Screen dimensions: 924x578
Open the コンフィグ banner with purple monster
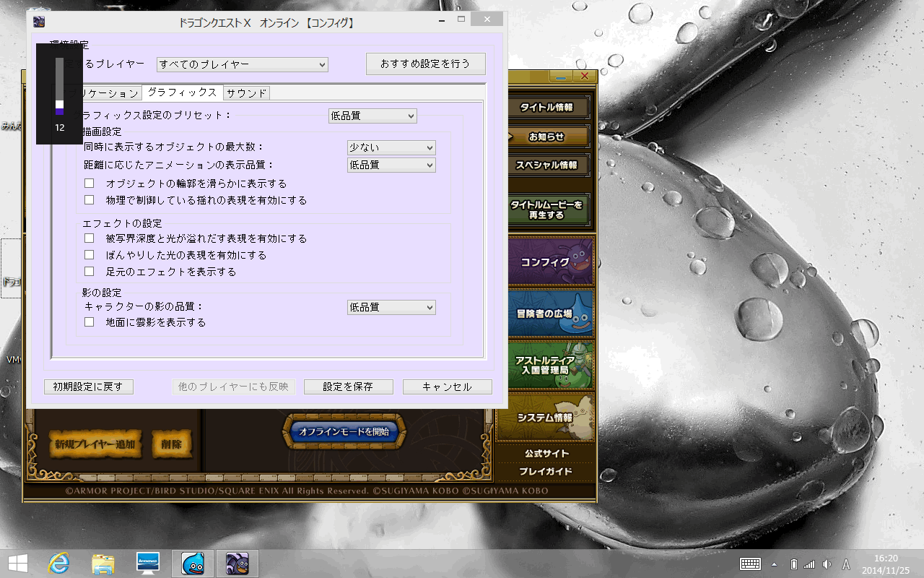click(x=546, y=262)
